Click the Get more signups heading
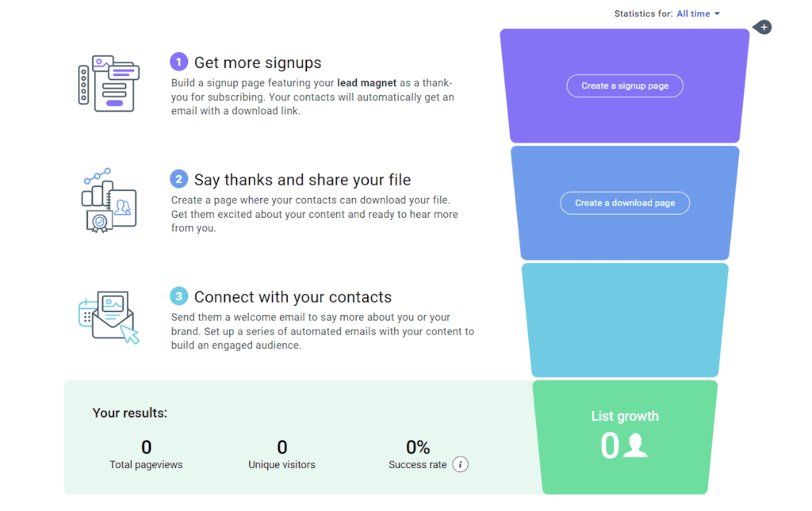812x511 pixels. [x=258, y=63]
